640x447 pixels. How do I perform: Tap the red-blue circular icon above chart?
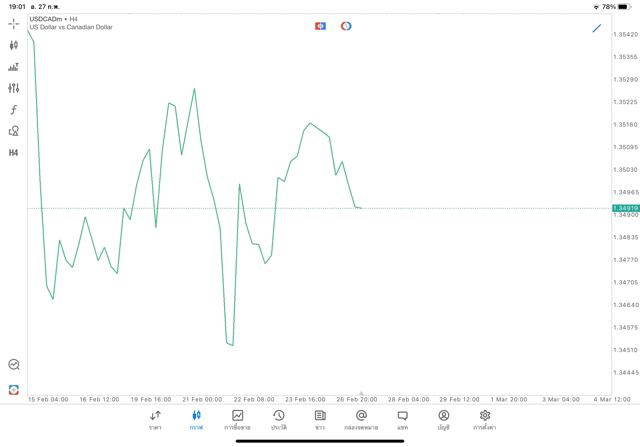(x=346, y=26)
